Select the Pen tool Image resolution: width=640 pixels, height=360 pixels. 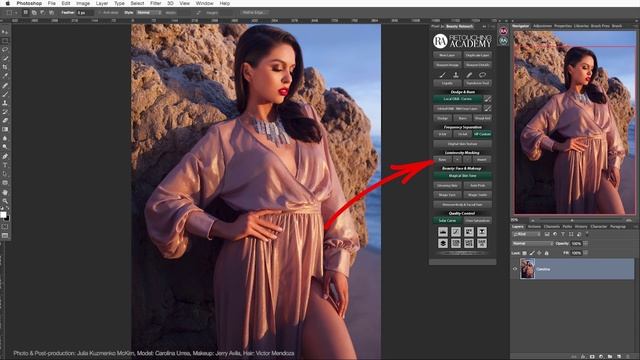[x=5, y=156]
